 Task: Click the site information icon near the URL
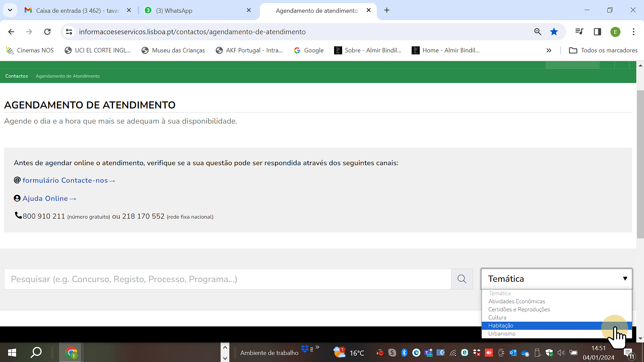(x=69, y=32)
